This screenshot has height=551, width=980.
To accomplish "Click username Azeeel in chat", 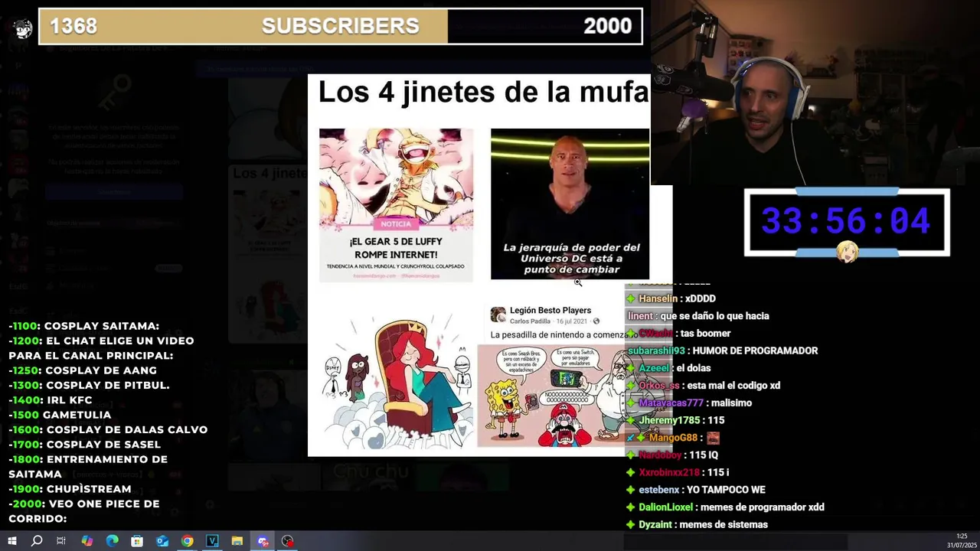I will [654, 368].
